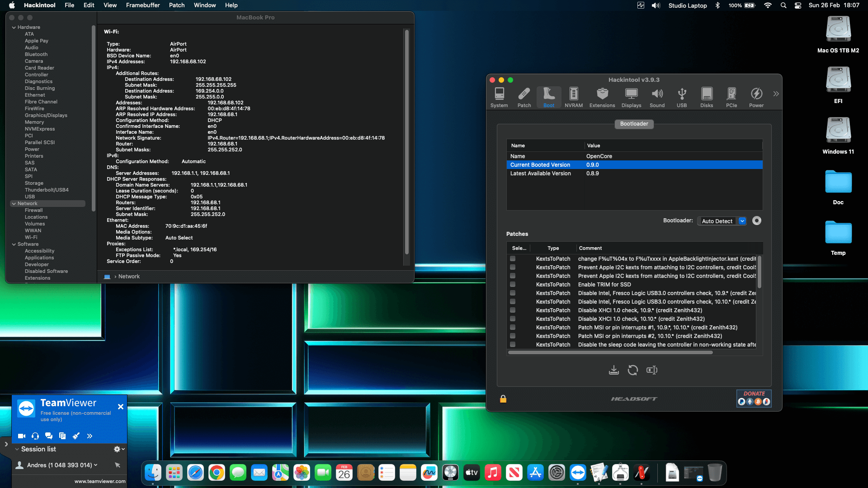Open Launchpad from the Dock
The width and height of the screenshot is (868, 488).
[175, 473]
